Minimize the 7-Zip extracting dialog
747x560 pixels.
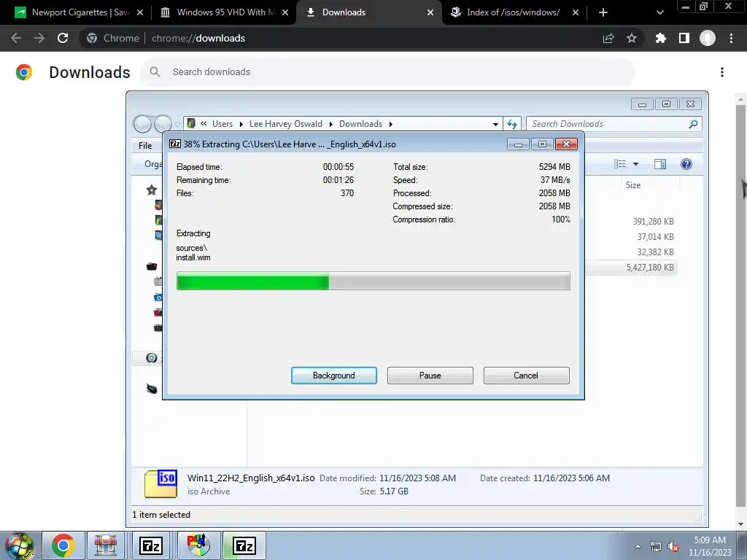click(518, 144)
